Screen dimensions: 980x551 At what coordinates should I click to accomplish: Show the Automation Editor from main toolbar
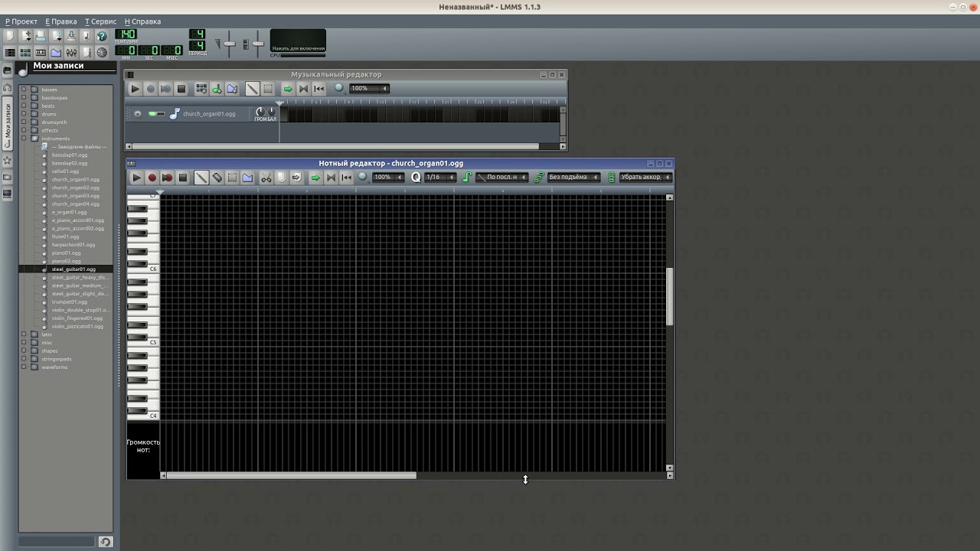pyautogui.click(x=56, y=52)
